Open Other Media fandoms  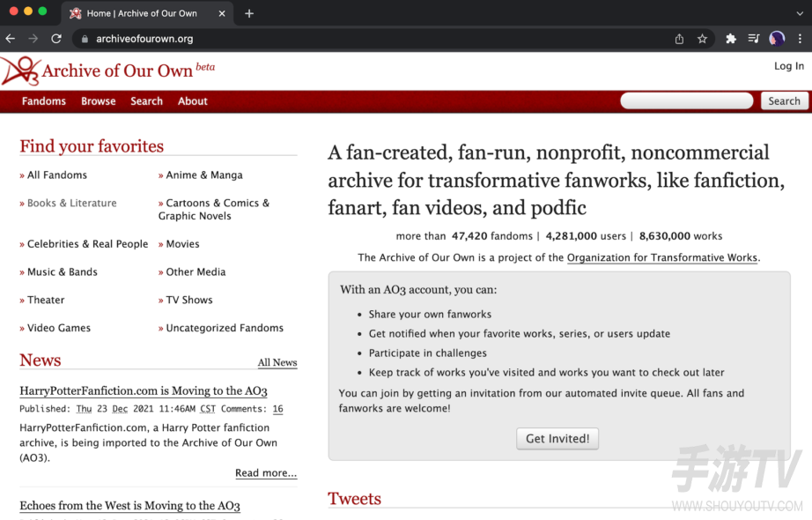pos(196,271)
